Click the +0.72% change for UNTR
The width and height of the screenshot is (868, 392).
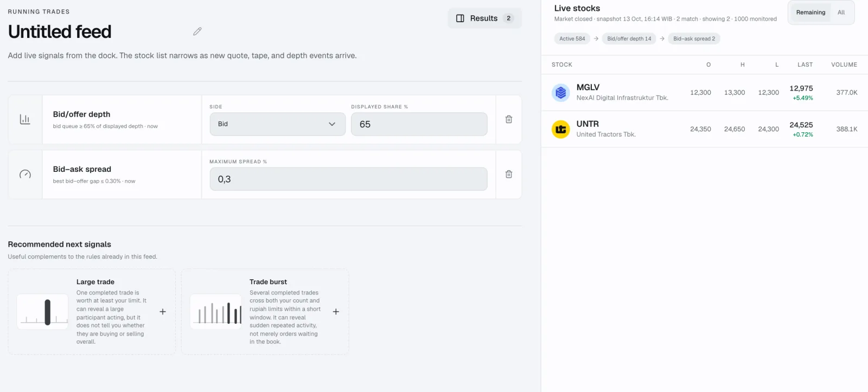pyautogui.click(x=803, y=134)
